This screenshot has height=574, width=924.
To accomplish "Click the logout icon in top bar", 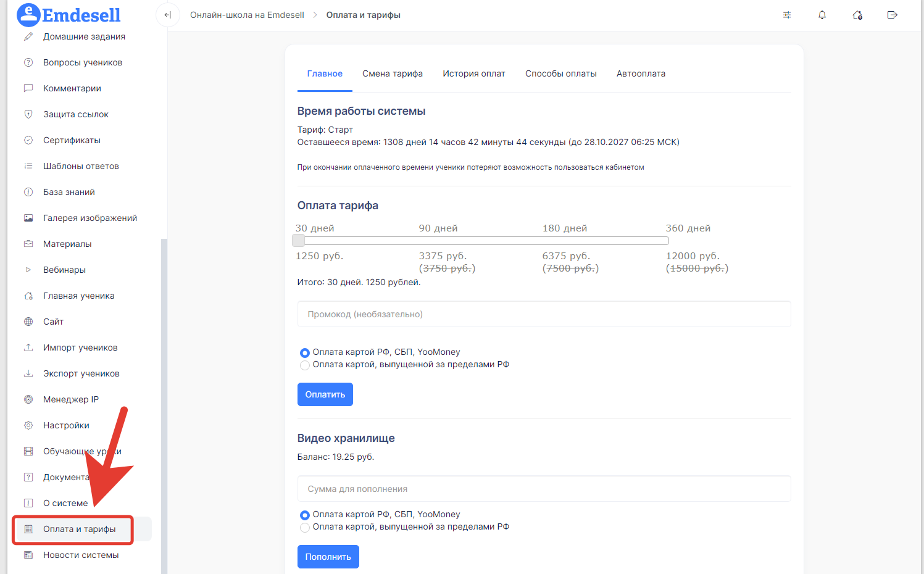I will coord(892,15).
